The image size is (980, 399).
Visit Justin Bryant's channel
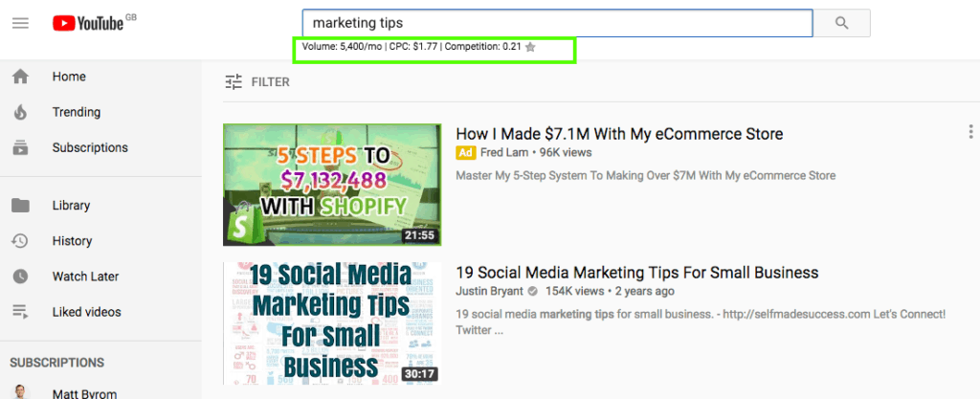(490, 292)
